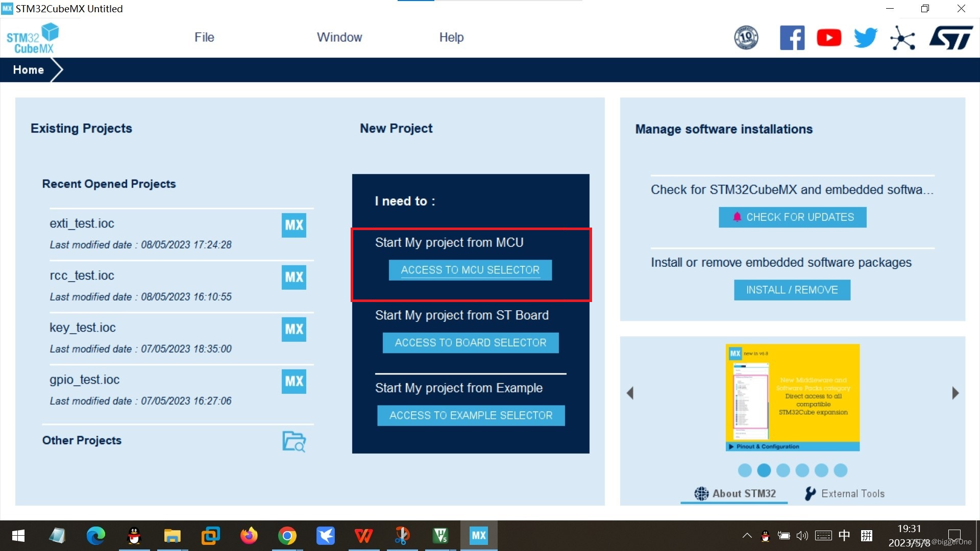Click MX icon next to exti_test.ioc
The height and width of the screenshot is (551, 980).
click(294, 225)
